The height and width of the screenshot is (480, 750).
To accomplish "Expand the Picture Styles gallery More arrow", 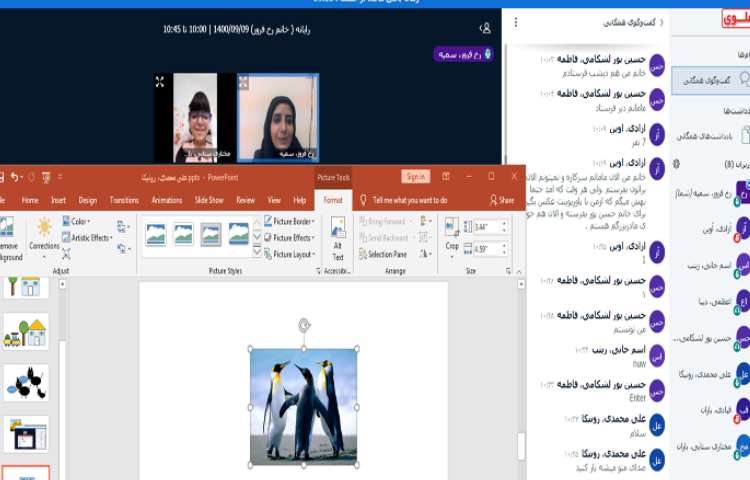I will pos(257,251).
